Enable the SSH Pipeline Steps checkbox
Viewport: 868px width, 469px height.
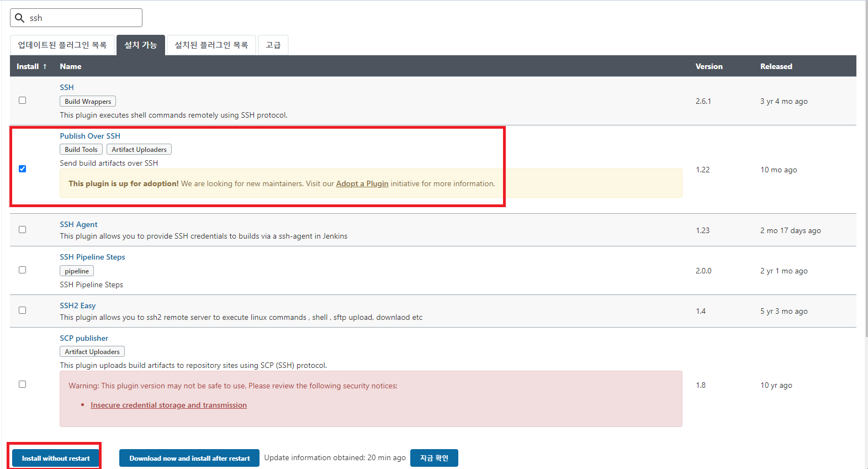pyautogui.click(x=23, y=270)
